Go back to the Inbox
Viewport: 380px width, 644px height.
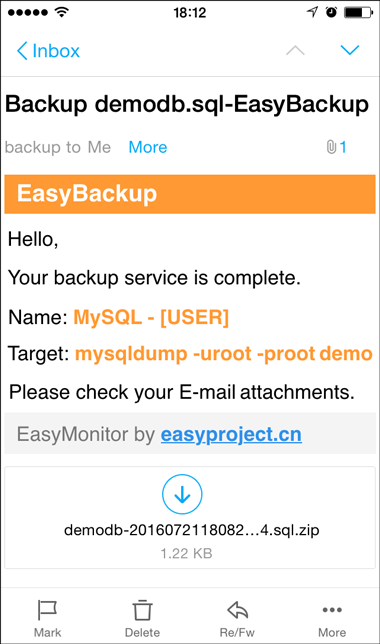click(48, 51)
